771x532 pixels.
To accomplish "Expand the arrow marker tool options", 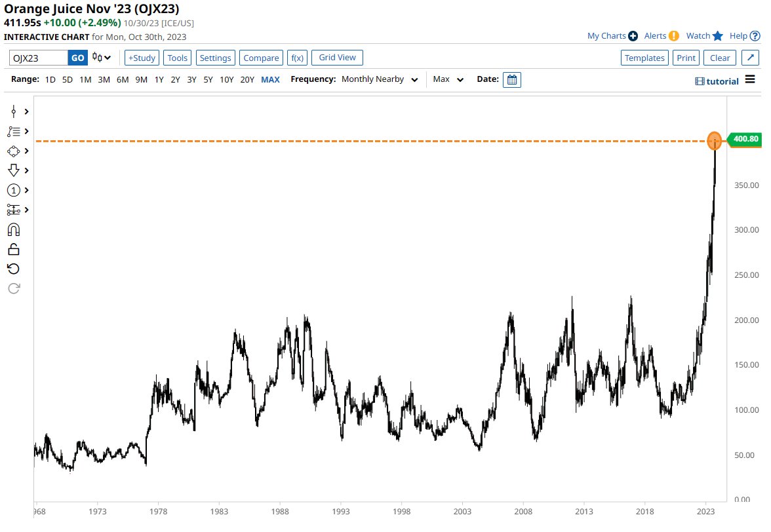I will (26, 170).
